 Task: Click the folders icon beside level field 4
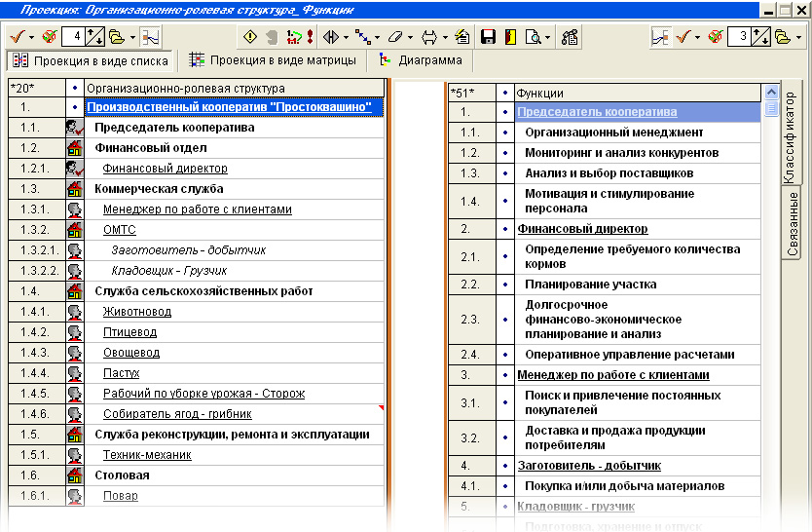coord(117,37)
